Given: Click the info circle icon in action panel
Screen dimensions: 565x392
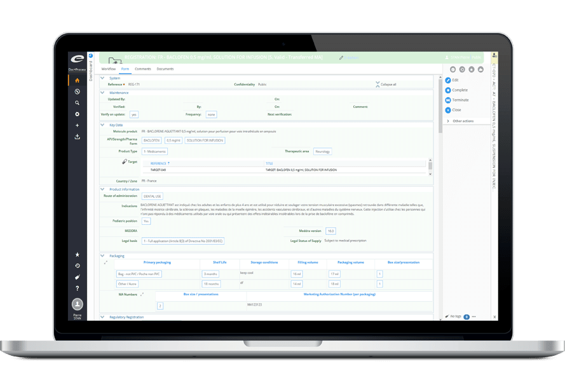Looking at the screenshot, I should click(x=453, y=69).
